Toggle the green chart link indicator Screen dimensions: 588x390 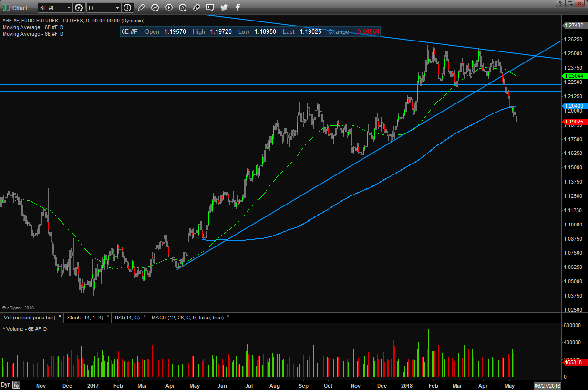pos(5,8)
